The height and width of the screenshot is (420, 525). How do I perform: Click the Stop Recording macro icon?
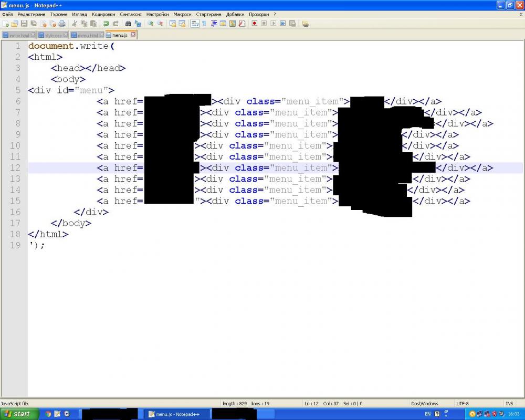click(264, 24)
